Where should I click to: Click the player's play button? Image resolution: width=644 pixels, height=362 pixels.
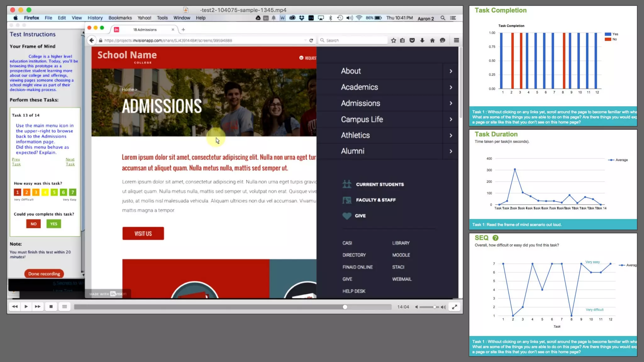point(26,306)
